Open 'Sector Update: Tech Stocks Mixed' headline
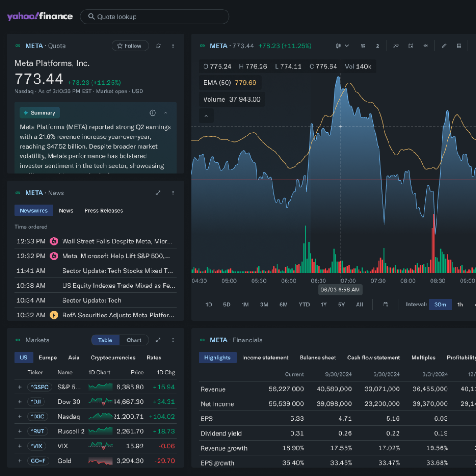Image resolution: width=476 pixels, height=476 pixels. pyautogui.click(x=117, y=271)
